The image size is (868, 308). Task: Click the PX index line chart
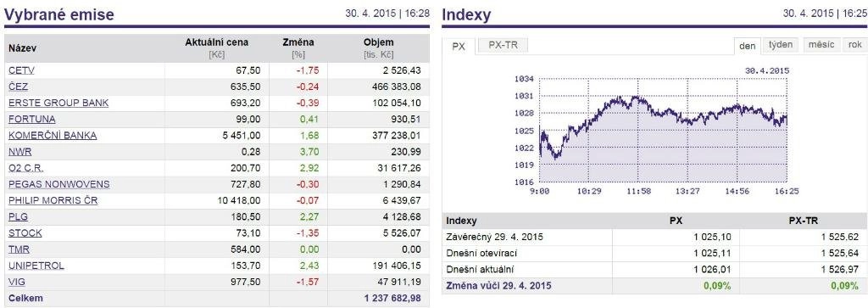663,132
